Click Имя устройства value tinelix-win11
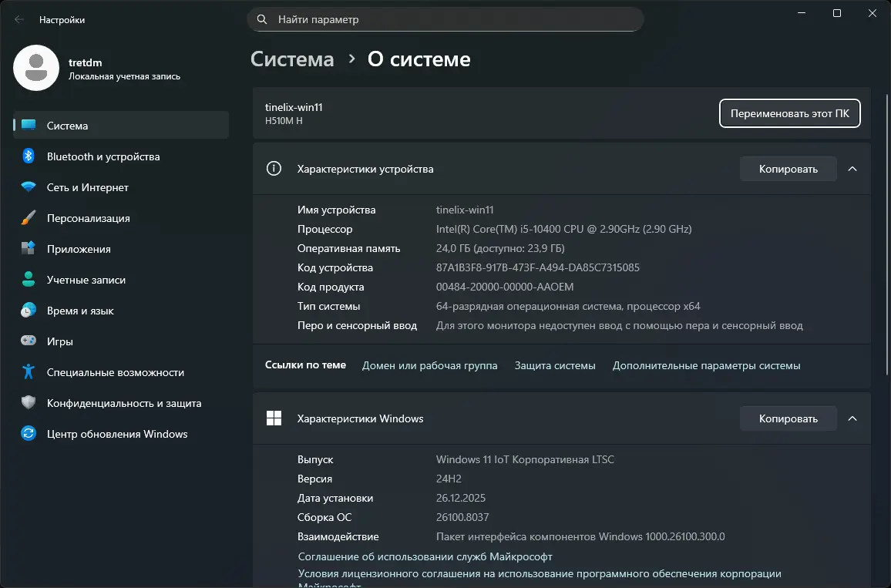Screen dimensions: 891x588 [x=465, y=210]
